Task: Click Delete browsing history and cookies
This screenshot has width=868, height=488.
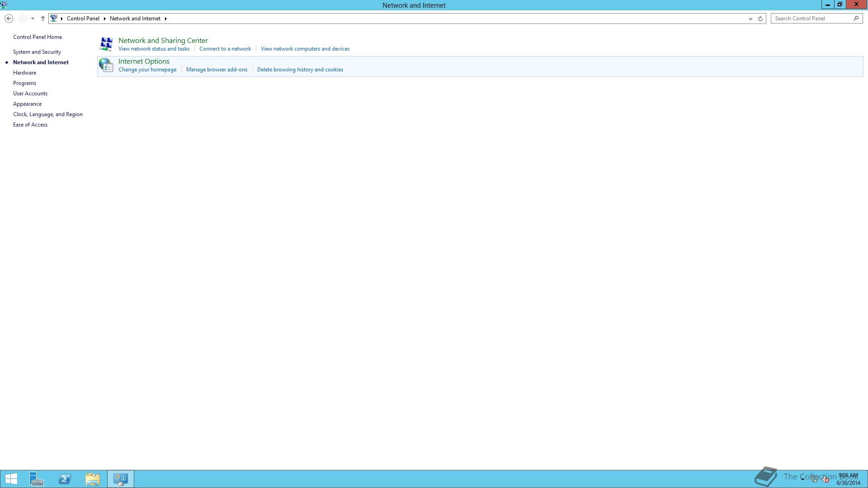Action: click(x=300, y=70)
